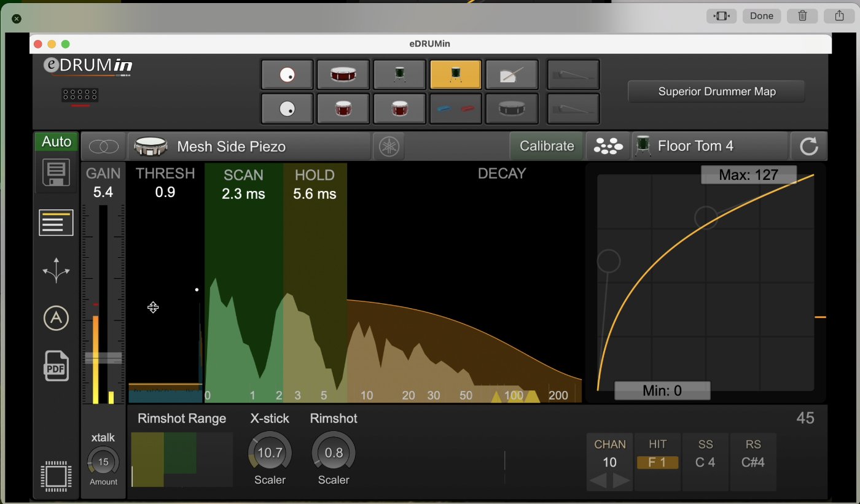Click the Calibrate button
This screenshot has width=860, height=504.
tap(547, 146)
